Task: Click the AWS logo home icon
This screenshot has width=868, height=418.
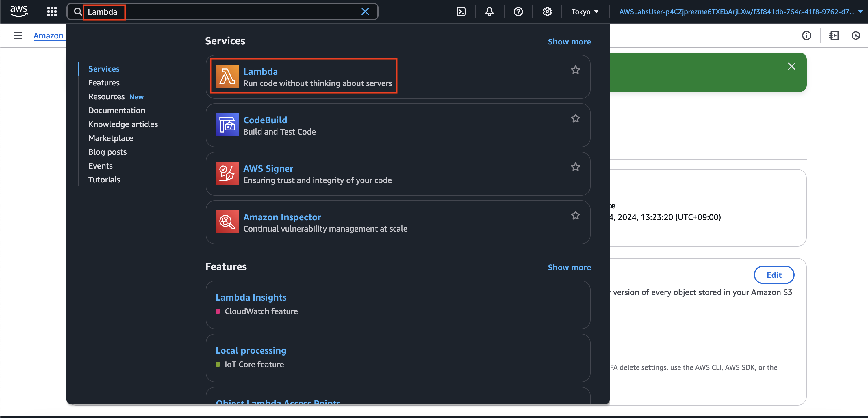Action: pyautogui.click(x=19, y=12)
